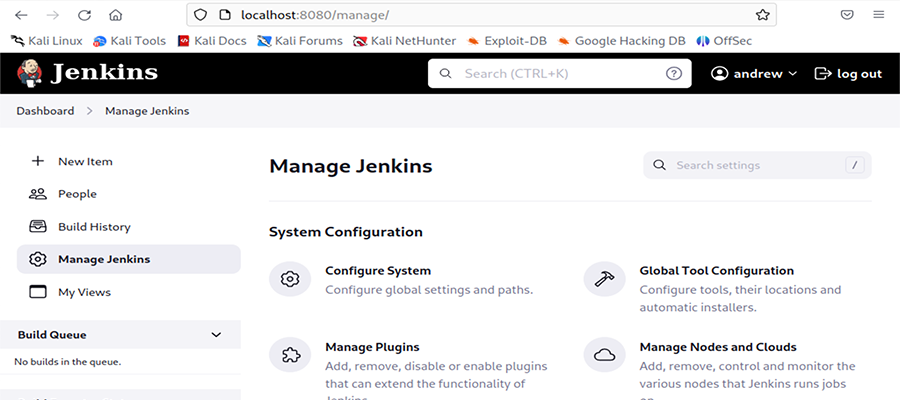The image size is (900, 400).
Task: Click the Manage Jenkins gear icon in sidebar
Action: pos(37,259)
